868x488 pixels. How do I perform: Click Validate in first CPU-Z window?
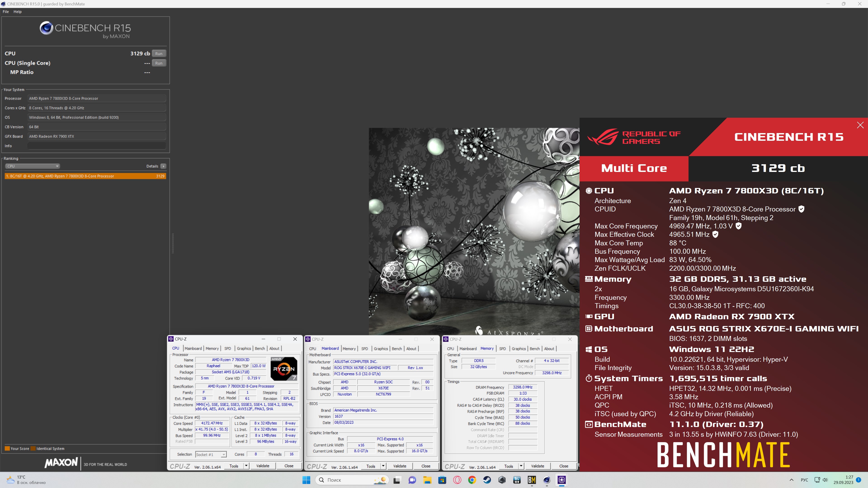pos(263,466)
